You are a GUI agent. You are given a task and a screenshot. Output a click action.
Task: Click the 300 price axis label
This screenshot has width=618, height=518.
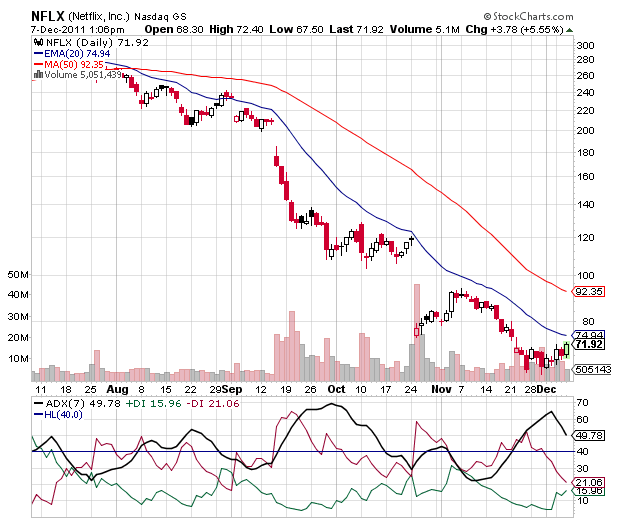click(585, 46)
